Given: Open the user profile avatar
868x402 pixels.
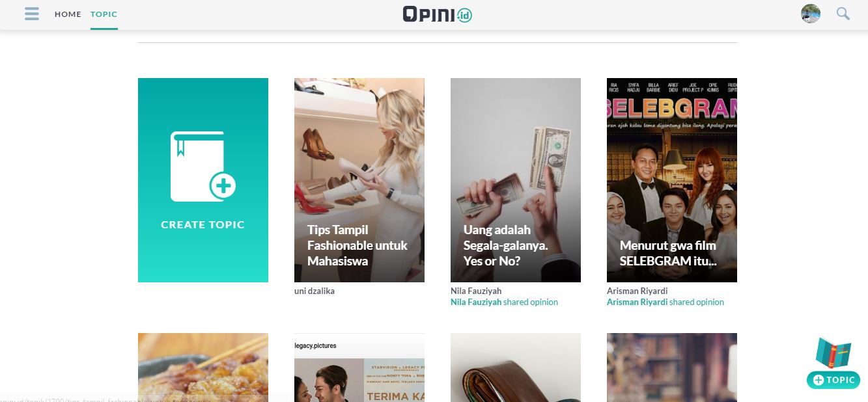Looking at the screenshot, I should pyautogui.click(x=811, y=14).
